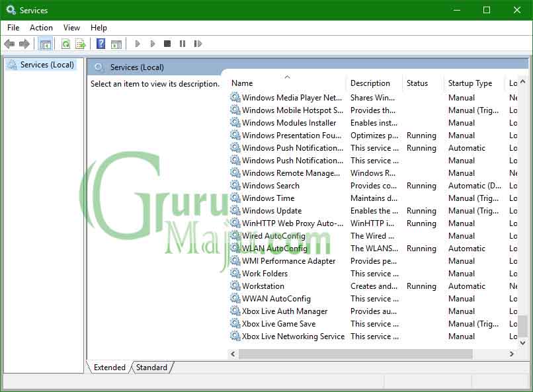This screenshot has width=533, height=392.
Task: Click the vertical scrollbar thumb
Action: tap(523, 326)
